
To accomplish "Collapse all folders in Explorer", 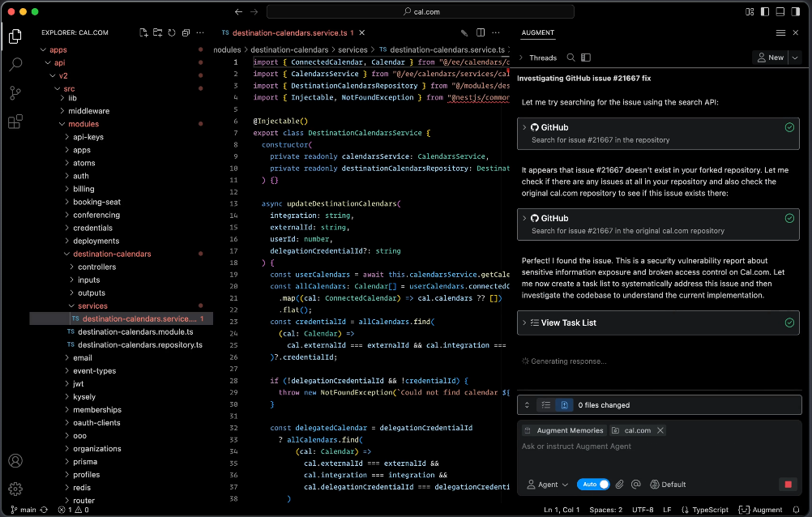I will point(186,32).
